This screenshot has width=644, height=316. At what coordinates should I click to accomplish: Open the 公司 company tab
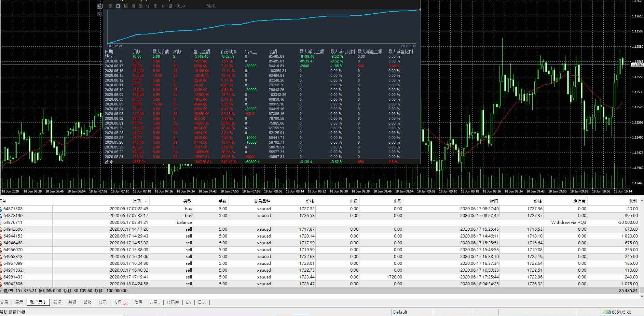click(102, 302)
